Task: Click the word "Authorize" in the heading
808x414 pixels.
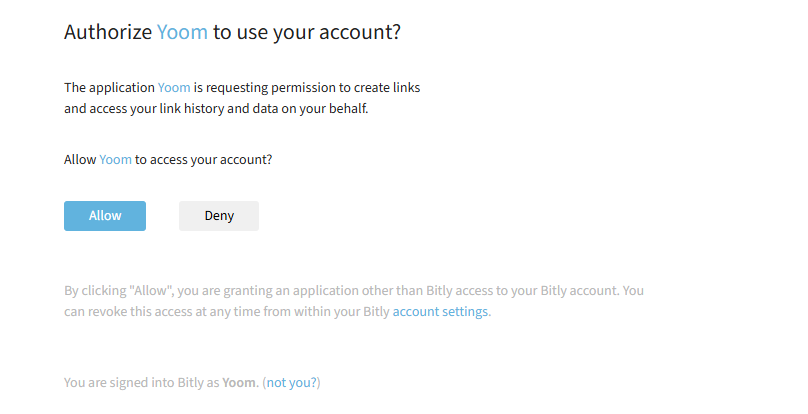Action: [x=108, y=32]
